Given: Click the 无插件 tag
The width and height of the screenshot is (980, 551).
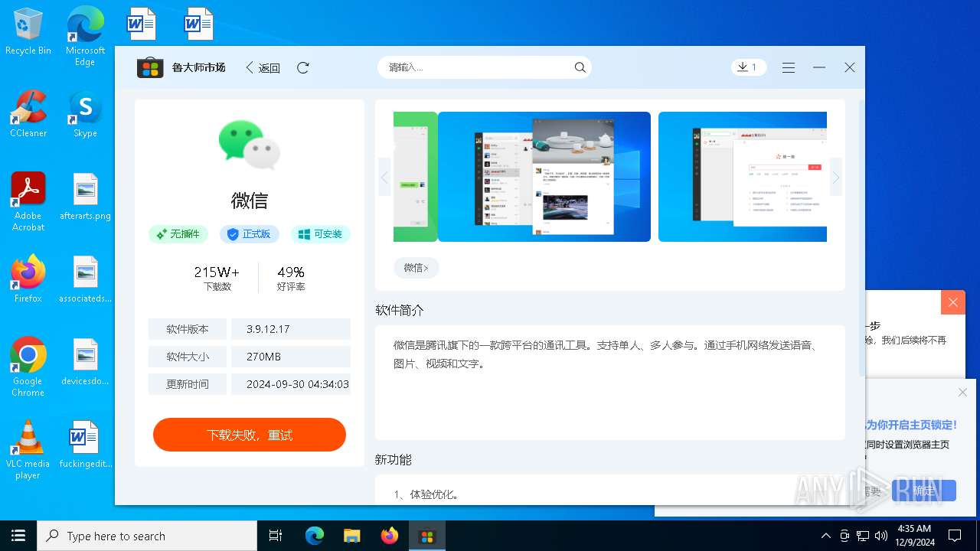Looking at the screenshot, I should (178, 234).
